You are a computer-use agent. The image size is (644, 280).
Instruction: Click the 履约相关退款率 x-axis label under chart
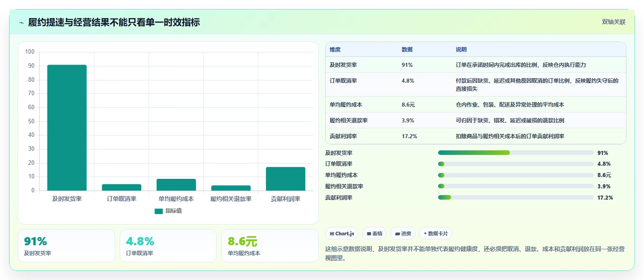coord(231,199)
